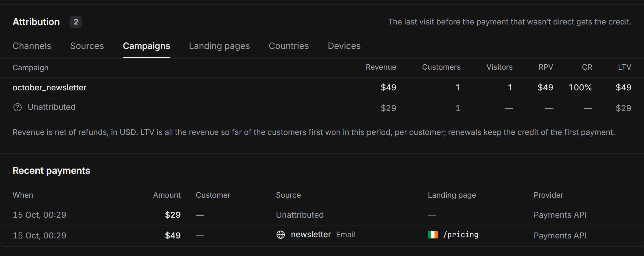Click the Email channel label
The width and height of the screenshot is (644, 256).
tap(345, 235)
